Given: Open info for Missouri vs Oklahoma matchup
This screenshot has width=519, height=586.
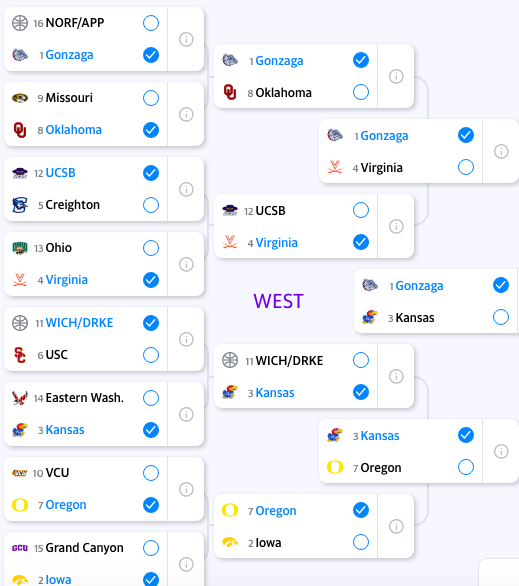Looking at the screenshot, I should (x=186, y=114).
